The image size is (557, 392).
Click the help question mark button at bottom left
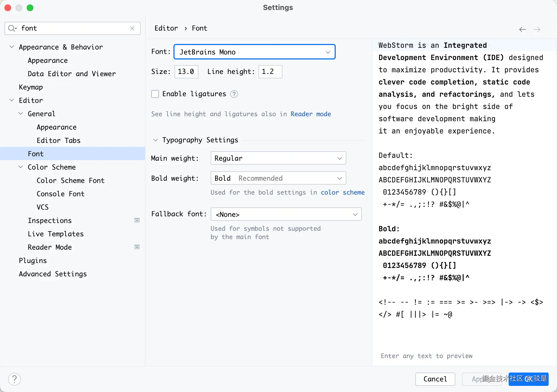tap(14, 379)
